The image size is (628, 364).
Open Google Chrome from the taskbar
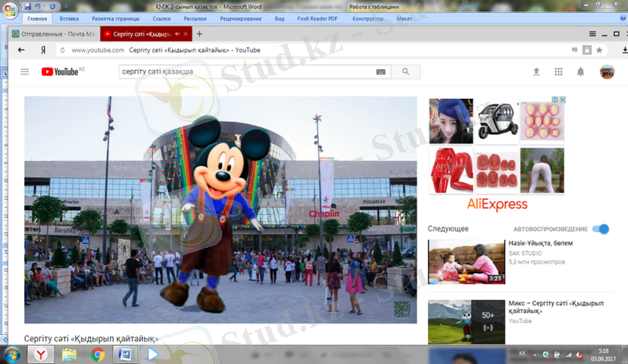click(x=98, y=355)
